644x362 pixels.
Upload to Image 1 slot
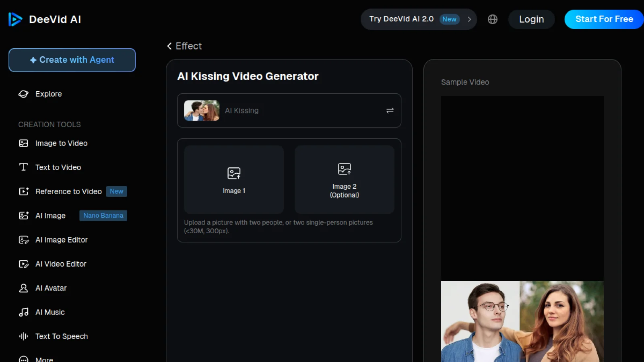(x=234, y=179)
